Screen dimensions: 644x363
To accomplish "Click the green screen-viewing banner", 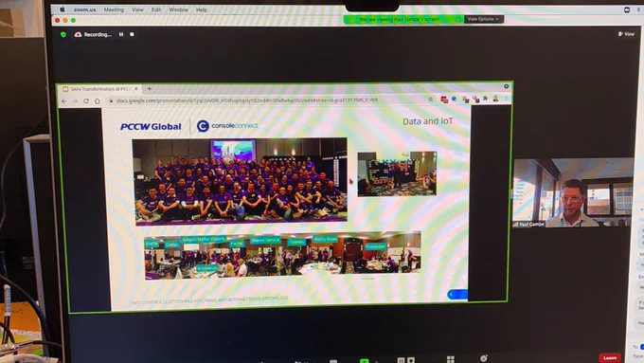I will (x=403, y=19).
